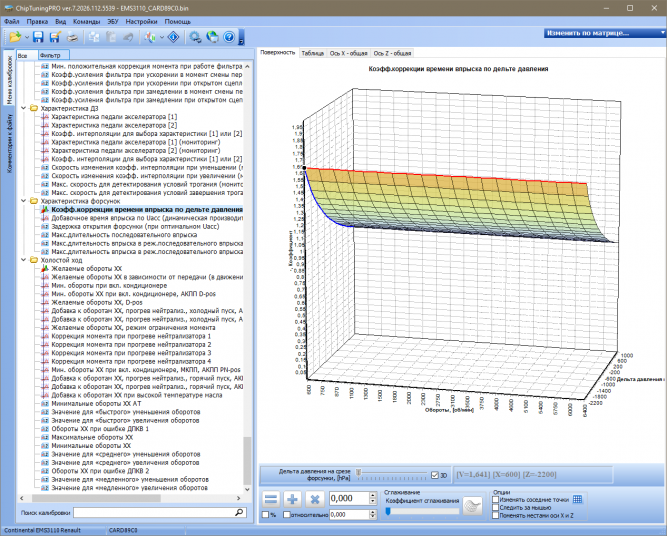The width and height of the screenshot is (667, 536).
Task: Open the Файл menu
Action: tap(11, 21)
